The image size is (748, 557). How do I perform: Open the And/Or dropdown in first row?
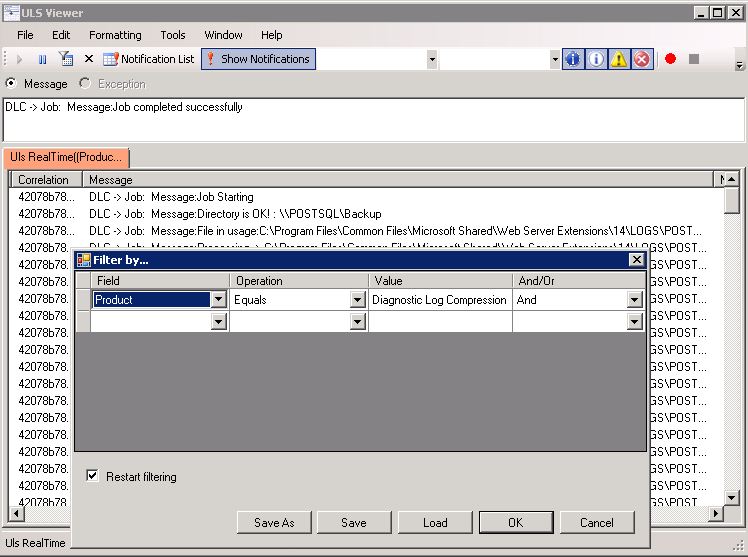tap(634, 299)
